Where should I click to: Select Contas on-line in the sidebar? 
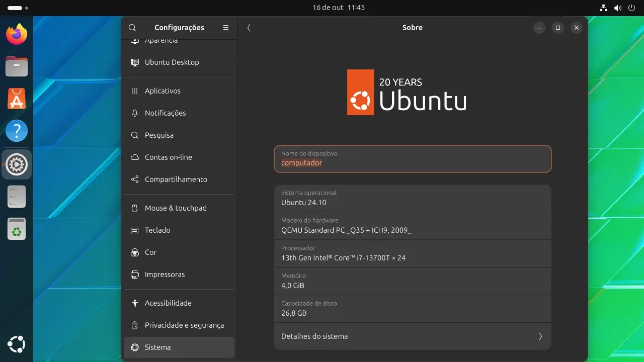pos(179,157)
